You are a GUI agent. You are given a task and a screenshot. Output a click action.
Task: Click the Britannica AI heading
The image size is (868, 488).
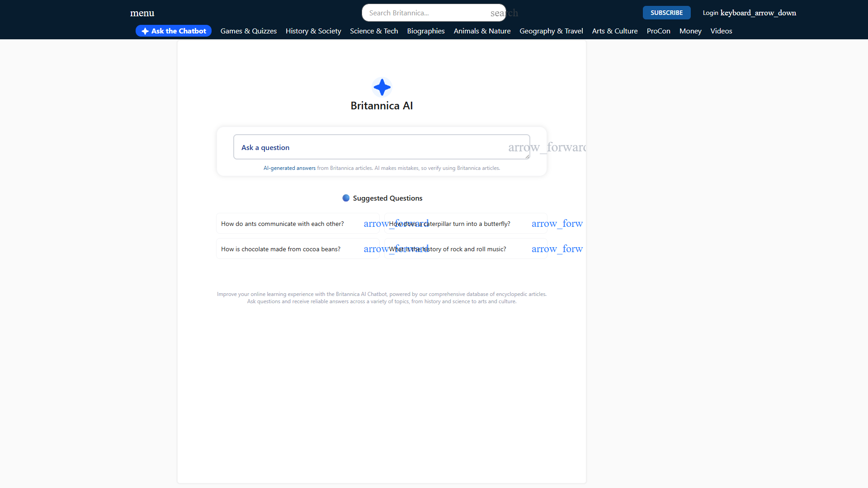(x=382, y=106)
